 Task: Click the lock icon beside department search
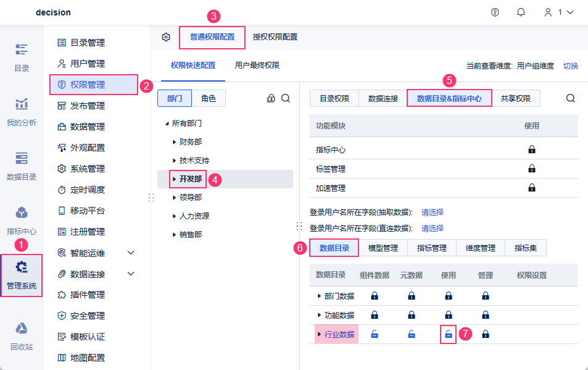[271, 98]
